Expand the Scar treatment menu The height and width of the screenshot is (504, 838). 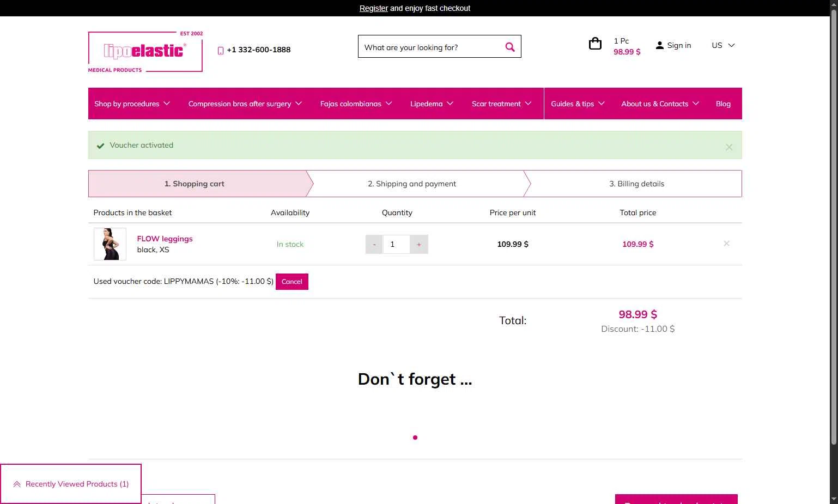click(501, 104)
